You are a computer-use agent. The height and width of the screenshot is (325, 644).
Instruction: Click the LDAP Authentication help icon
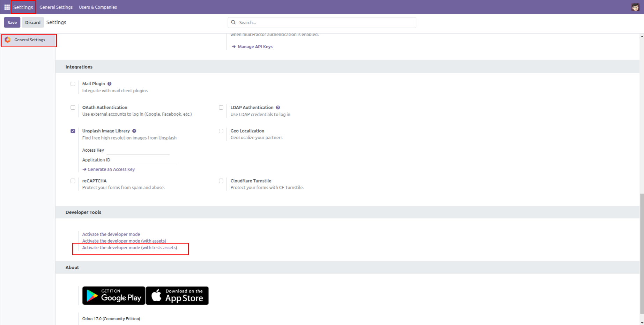coord(278,108)
